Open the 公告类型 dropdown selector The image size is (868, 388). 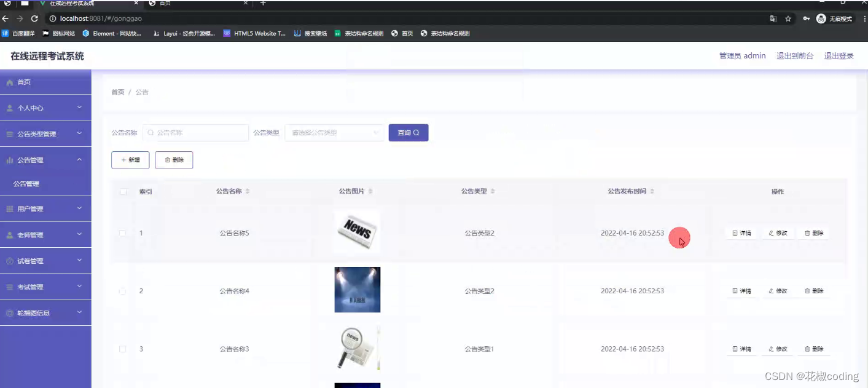click(334, 132)
